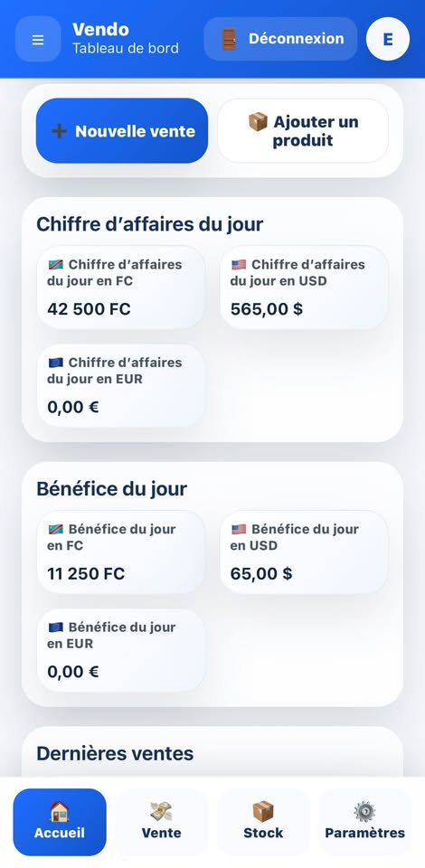Screen dimensions: 425x868
Task: Tap the house icon in the bottom bar
Action: 59,811
